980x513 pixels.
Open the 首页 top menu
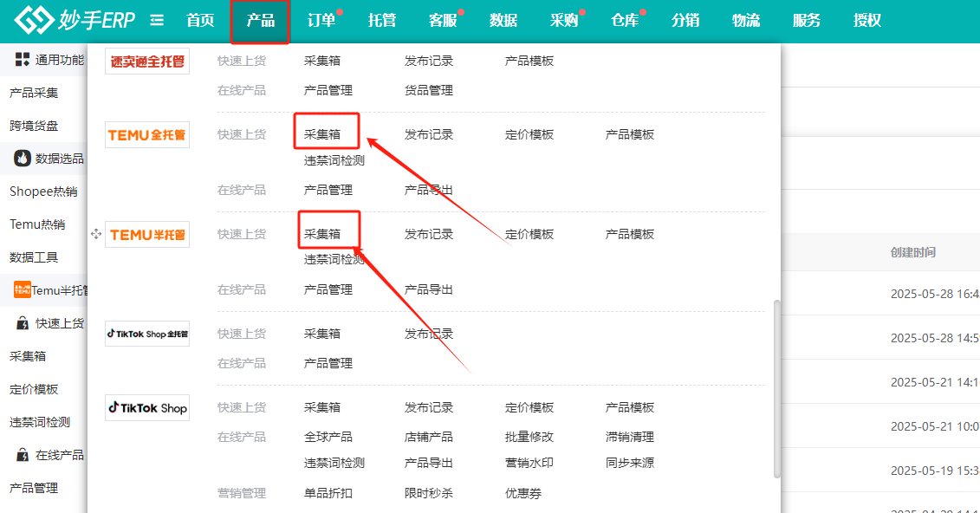[x=201, y=21]
